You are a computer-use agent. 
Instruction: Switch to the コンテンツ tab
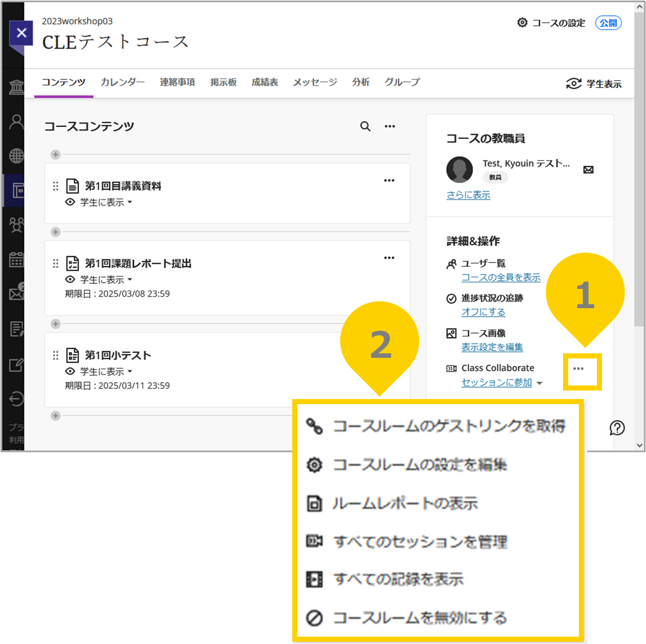pos(63,82)
